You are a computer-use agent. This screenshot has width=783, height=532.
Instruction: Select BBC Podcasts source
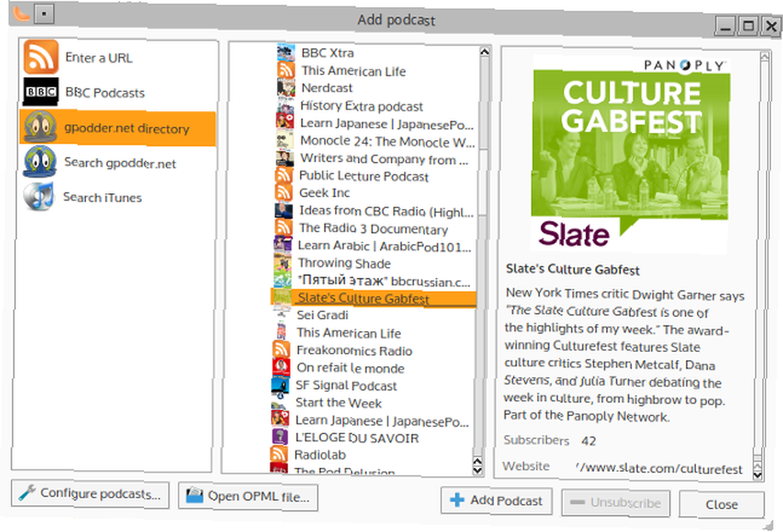pos(118,92)
